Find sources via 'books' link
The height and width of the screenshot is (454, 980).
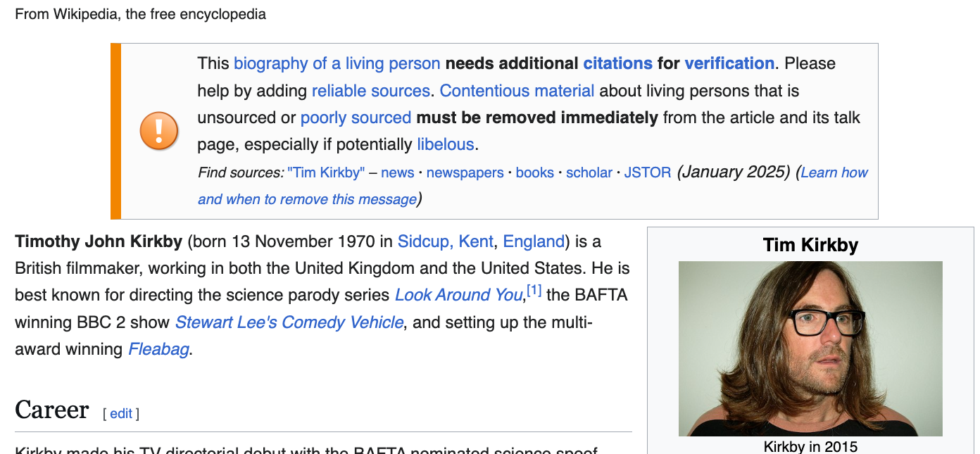tap(535, 172)
